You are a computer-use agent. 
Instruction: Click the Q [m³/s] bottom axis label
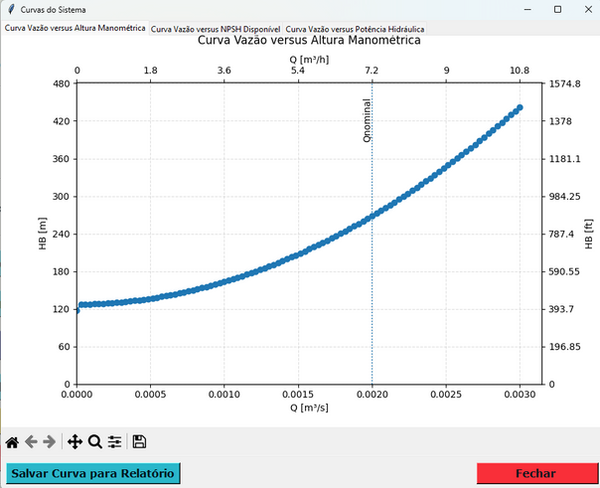(309, 408)
